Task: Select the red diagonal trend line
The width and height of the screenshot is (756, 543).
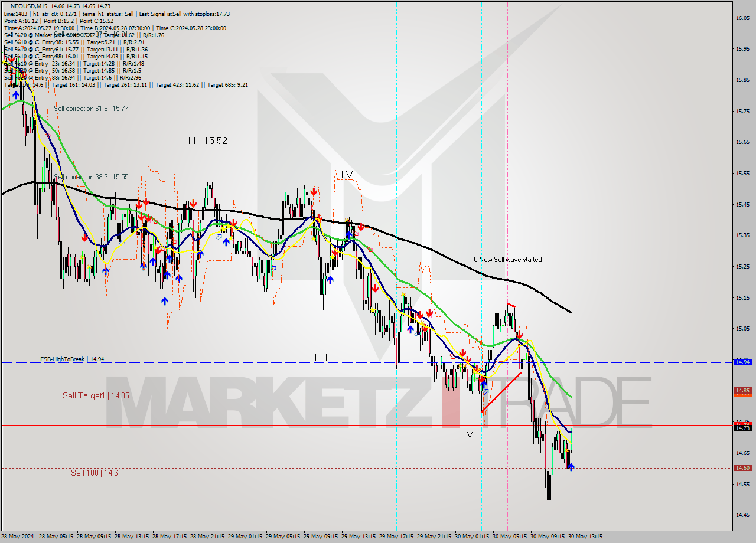Action: tap(501, 391)
